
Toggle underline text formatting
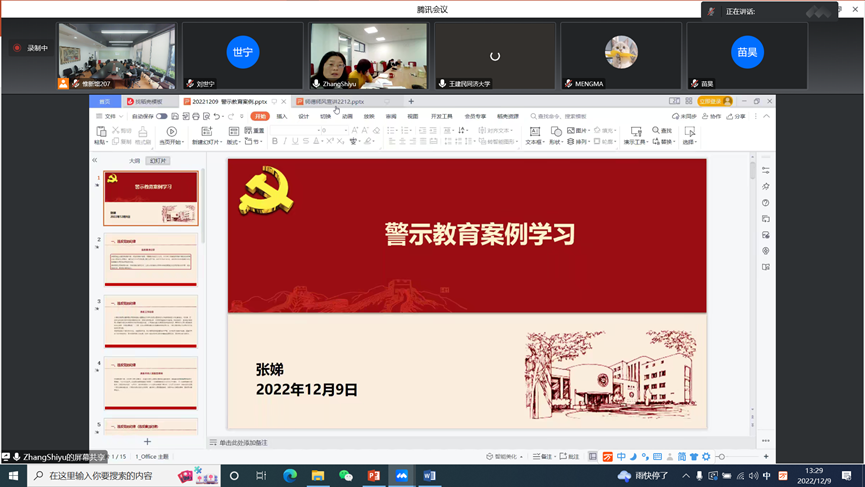[295, 142]
